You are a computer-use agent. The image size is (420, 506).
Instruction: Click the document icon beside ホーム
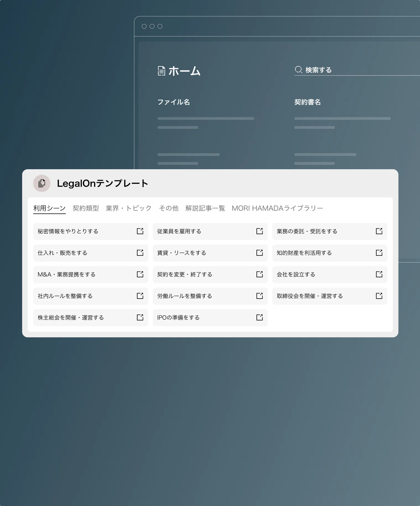pos(161,71)
